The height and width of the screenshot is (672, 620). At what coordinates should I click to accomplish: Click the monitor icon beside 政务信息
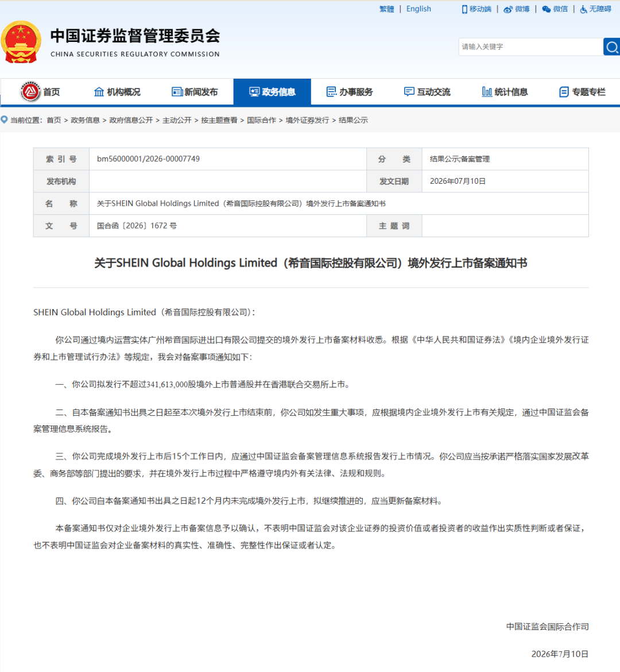click(254, 92)
